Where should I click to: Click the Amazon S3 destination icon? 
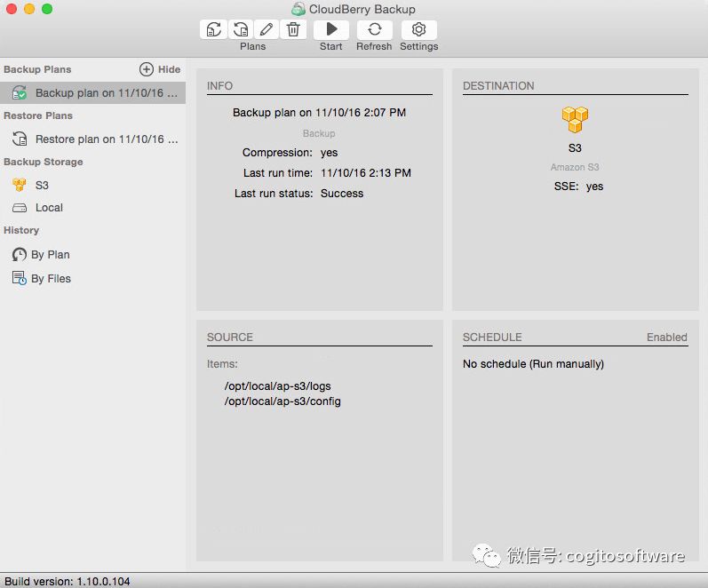(575, 120)
